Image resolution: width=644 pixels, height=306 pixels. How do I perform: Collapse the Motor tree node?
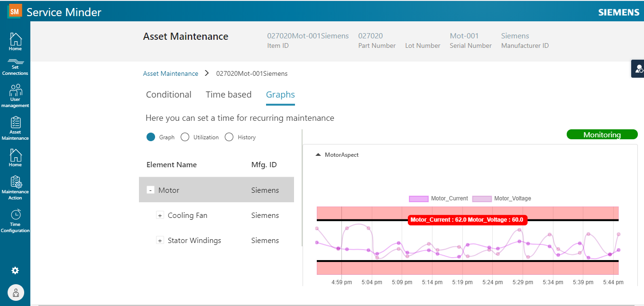point(151,190)
